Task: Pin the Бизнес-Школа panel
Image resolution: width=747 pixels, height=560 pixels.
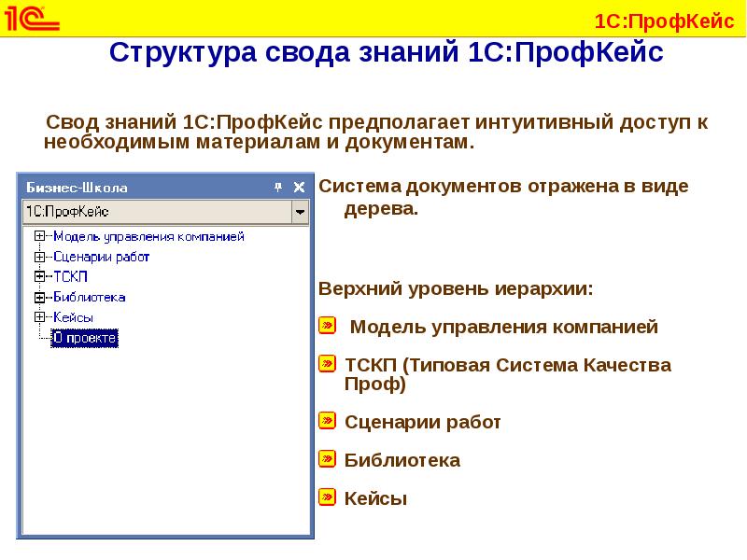Action: [x=277, y=188]
